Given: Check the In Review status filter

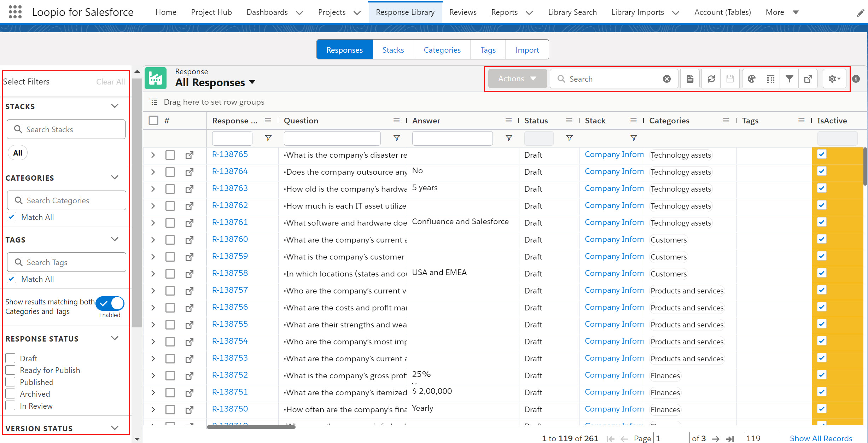Looking at the screenshot, I should point(11,406).
